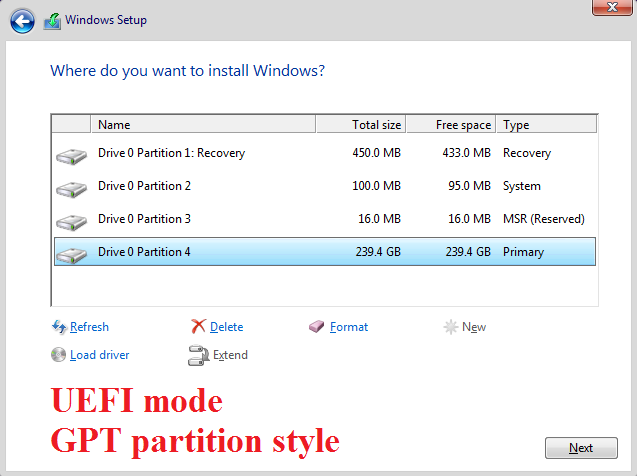637x476 pixels.
Task: Click the 95.0 MB free space cell
Action: (469, 186)
